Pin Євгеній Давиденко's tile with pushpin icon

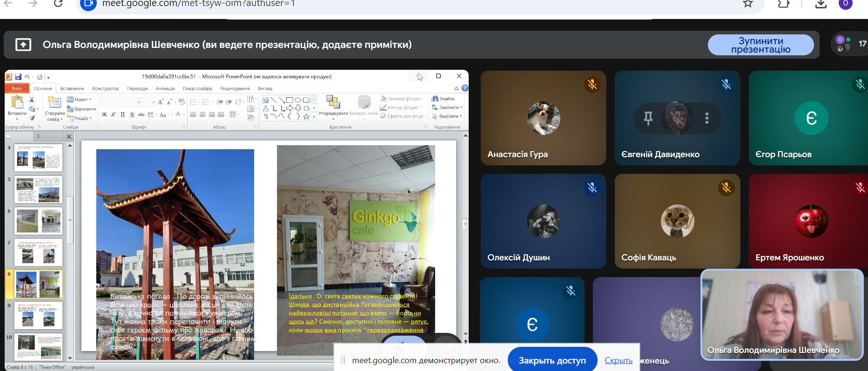(x=648, y=118)
